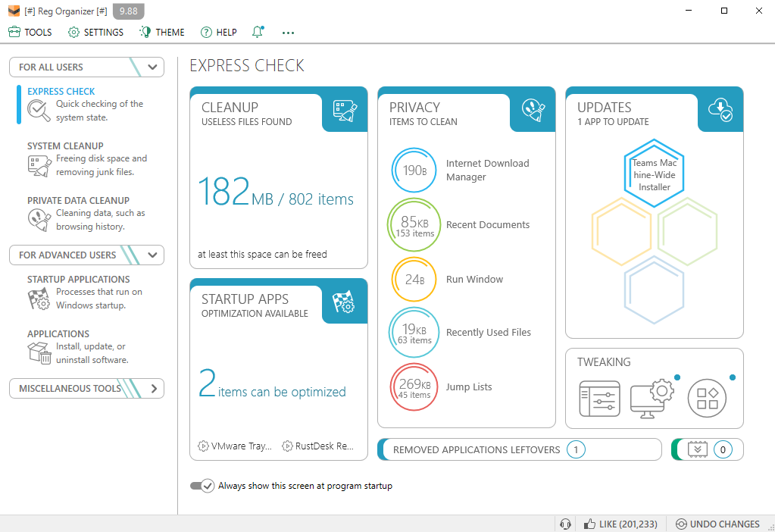The width and height of the screenshot is (775, 532).
Task: Click the memory chip button showing 0
Action: pyautogui.click(x=708, y=449)
